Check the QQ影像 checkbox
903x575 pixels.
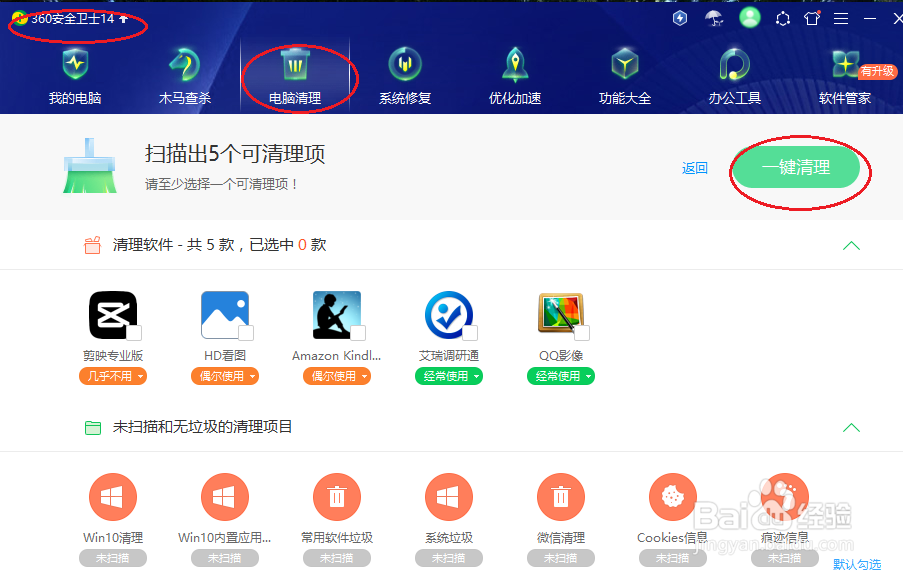click(582, 332)
